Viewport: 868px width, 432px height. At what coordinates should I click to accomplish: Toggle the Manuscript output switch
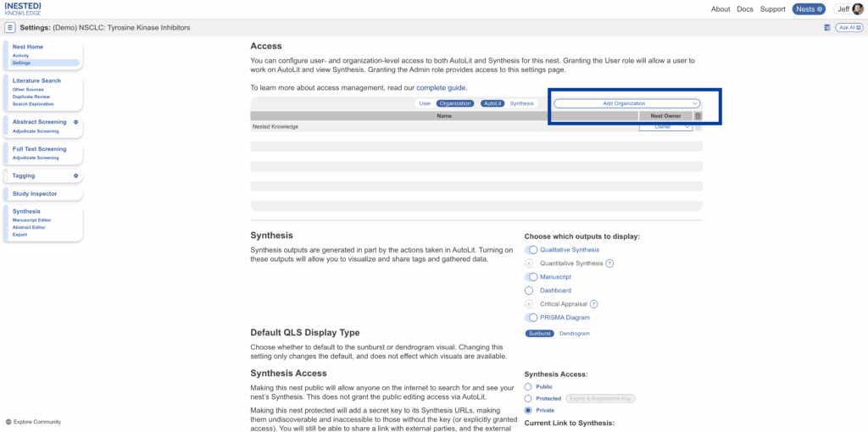click(x=531, y=277)
